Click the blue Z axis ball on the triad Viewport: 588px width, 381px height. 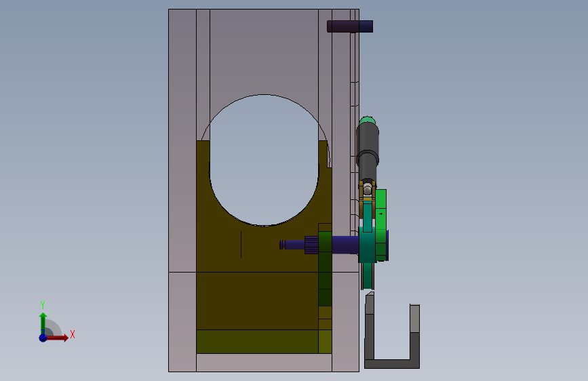43,338
